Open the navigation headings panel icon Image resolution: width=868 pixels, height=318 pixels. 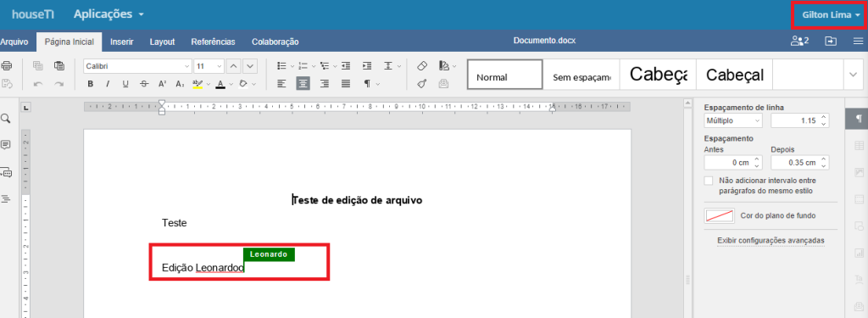click(6, 199)
